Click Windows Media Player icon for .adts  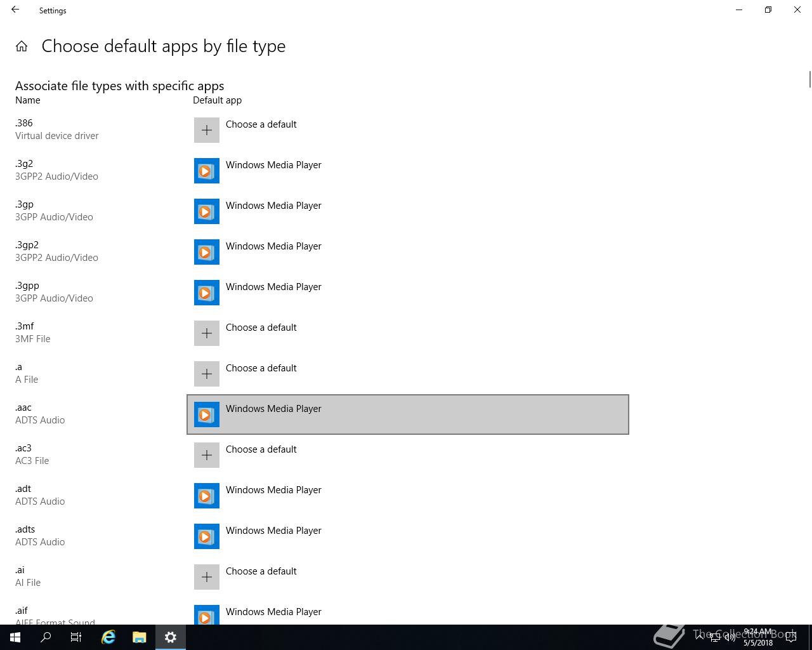(x=207, y=536)
